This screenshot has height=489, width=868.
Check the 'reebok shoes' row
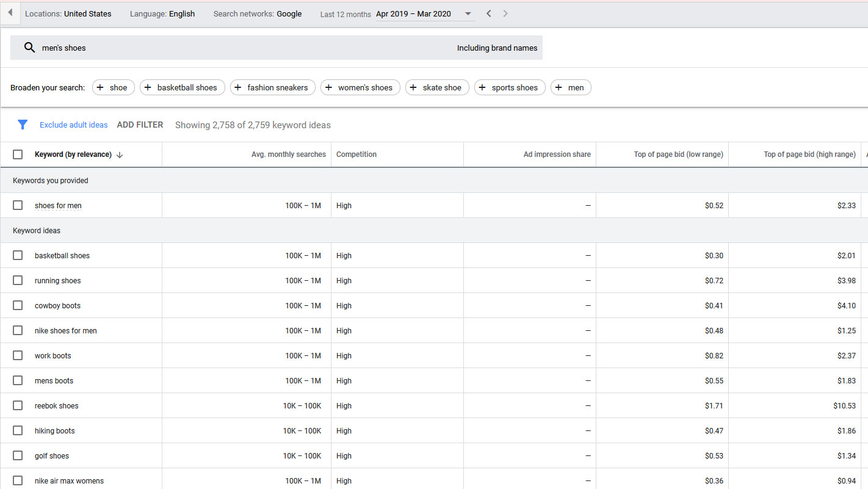click(x=18, y=405)
